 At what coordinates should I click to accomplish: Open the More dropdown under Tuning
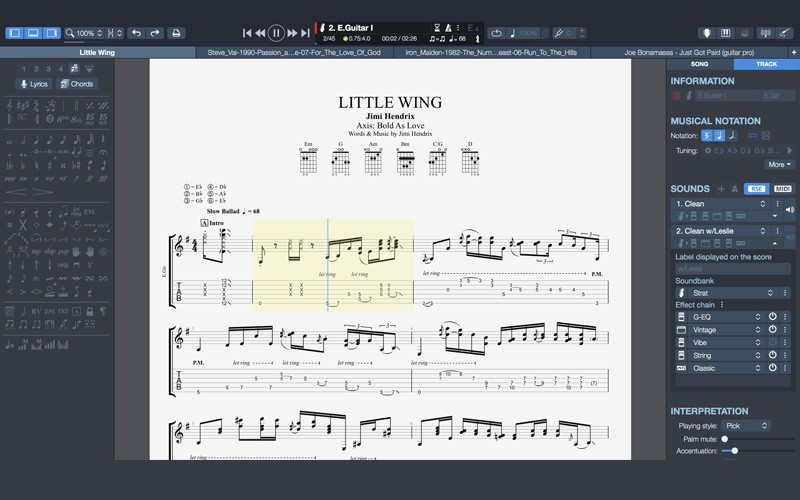[x=779, y=164]
